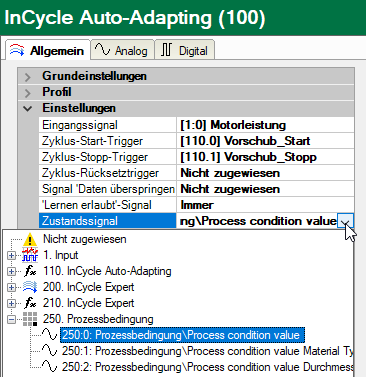Screen dimensions: 366x377
Task: Select 250:2 Process condition value Durchmesser entry
Action: [x=207, y=367]
